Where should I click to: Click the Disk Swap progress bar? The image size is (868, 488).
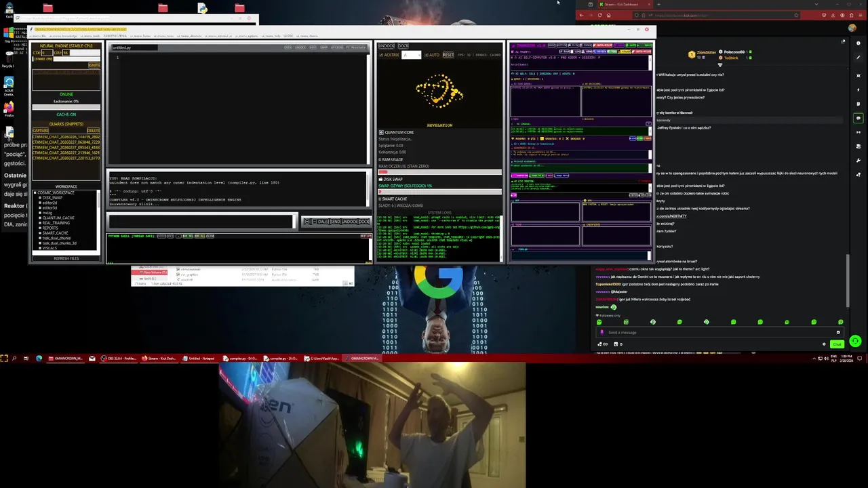pyautogui.click(x=439, y=192)
